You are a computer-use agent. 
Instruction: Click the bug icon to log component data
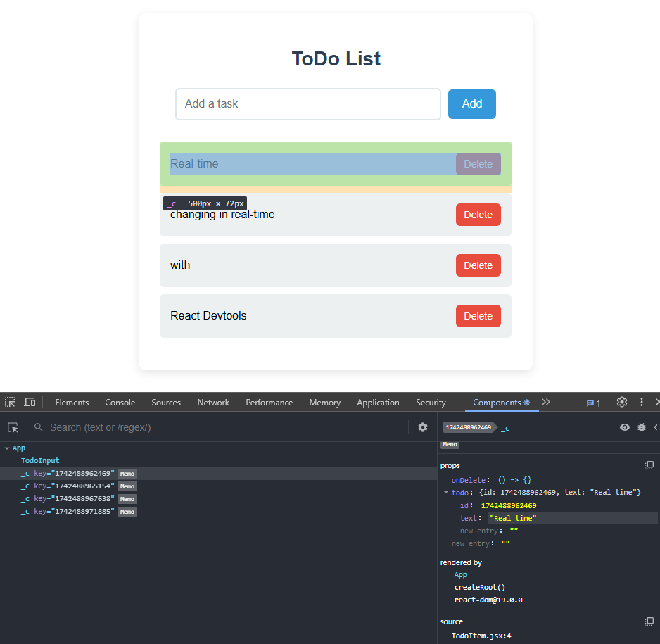pos(640,427)
